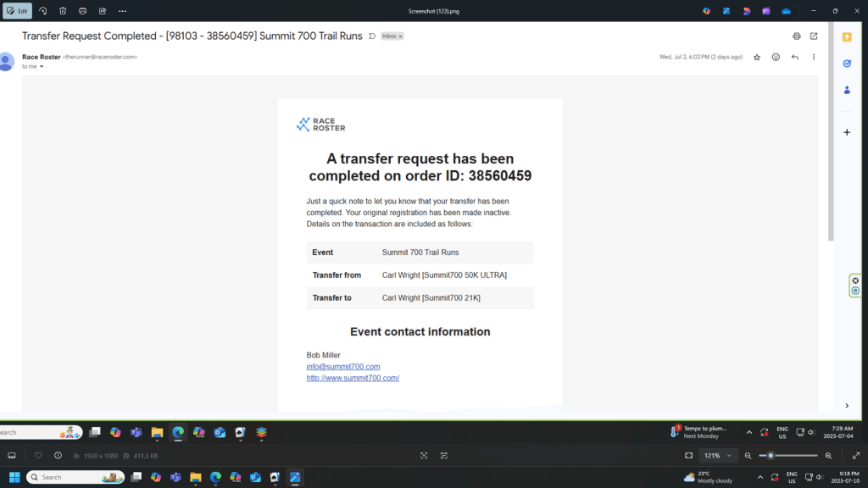Click the fit-to-window icon beside zoom percentage
The image size is (868, 488).
tap(688, 455)
